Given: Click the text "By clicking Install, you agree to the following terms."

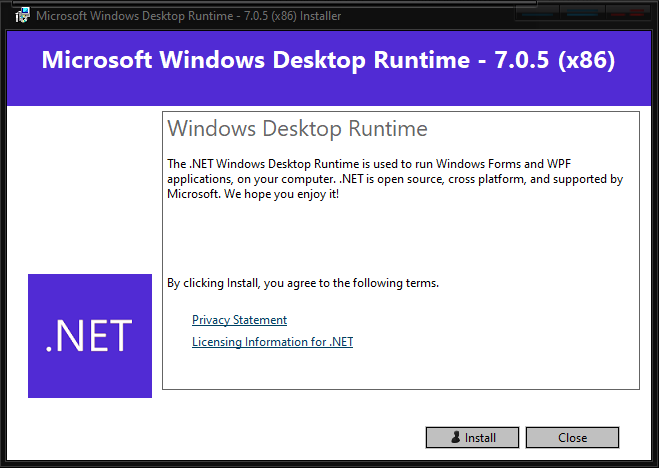Looking at the screenshot, I should point(303,283).
